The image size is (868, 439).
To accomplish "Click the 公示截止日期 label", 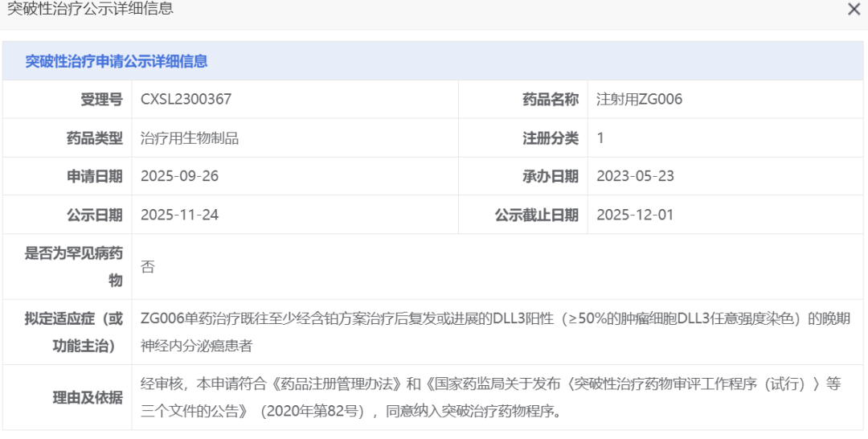I will coord(536,215).
